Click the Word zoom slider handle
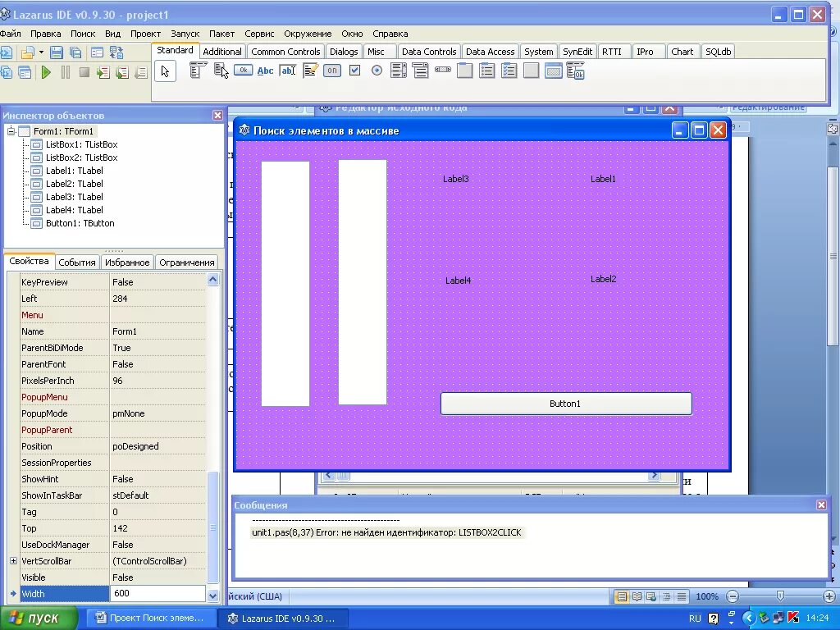Screen dimensions: 840x630 click(780, 596)
